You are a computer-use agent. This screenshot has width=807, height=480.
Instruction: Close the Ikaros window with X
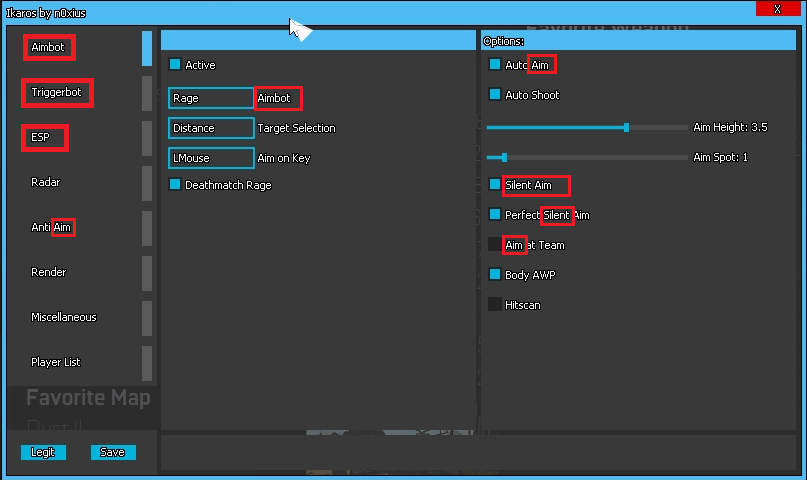pyautogui.click(x=778, y=9)
